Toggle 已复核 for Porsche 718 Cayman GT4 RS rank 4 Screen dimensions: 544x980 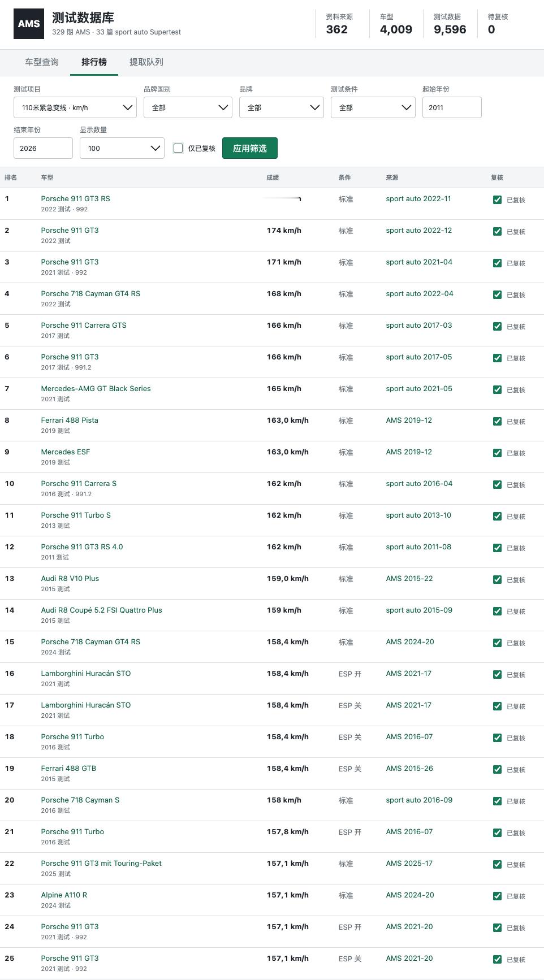point(497,294)
